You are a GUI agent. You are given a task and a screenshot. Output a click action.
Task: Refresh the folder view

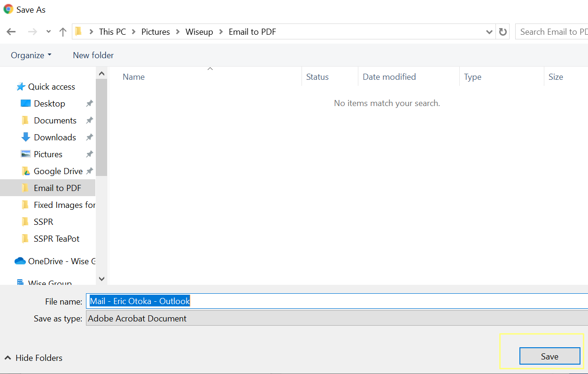click(x=503, y=32)
